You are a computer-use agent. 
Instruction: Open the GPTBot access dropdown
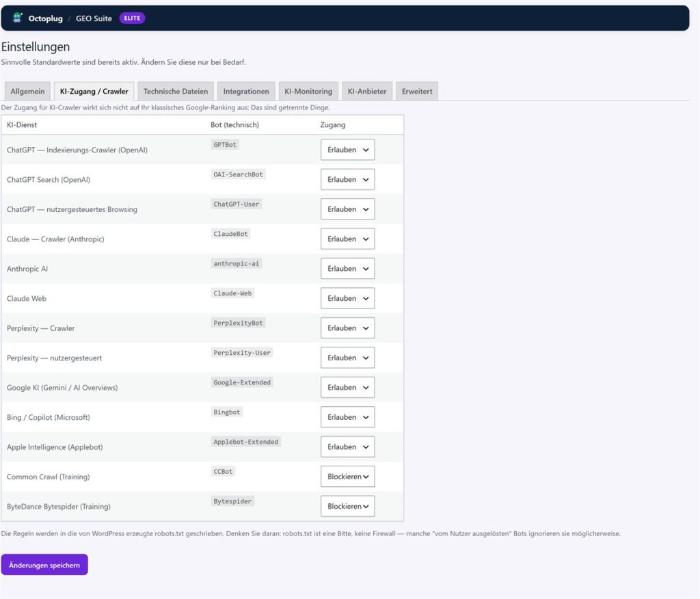coord(348,150)
